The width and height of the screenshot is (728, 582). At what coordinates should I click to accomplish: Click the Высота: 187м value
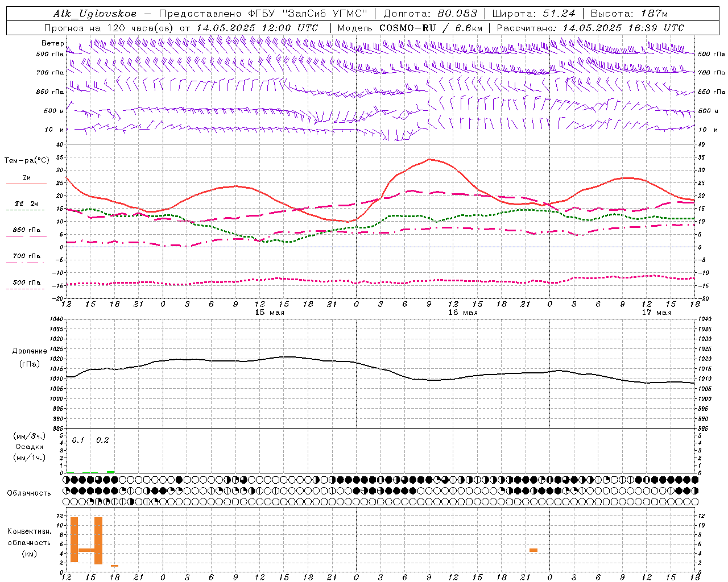click(x=629, y=14)
